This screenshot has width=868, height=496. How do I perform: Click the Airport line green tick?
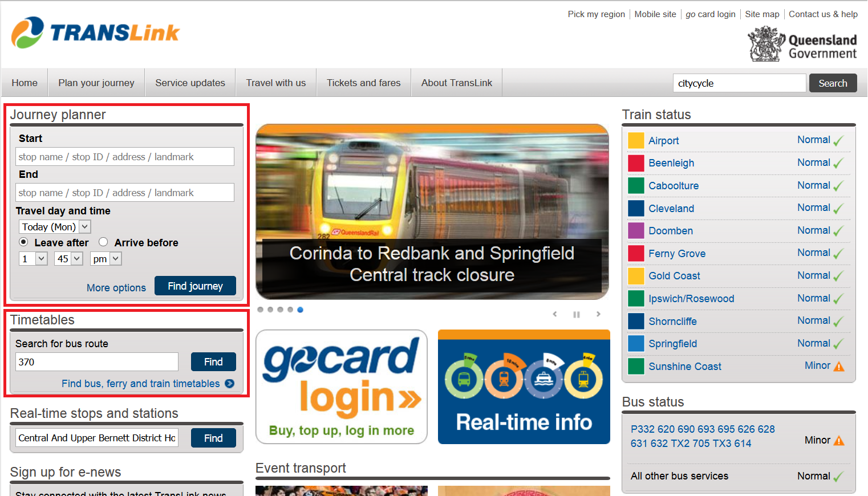[x=838, y=141]
